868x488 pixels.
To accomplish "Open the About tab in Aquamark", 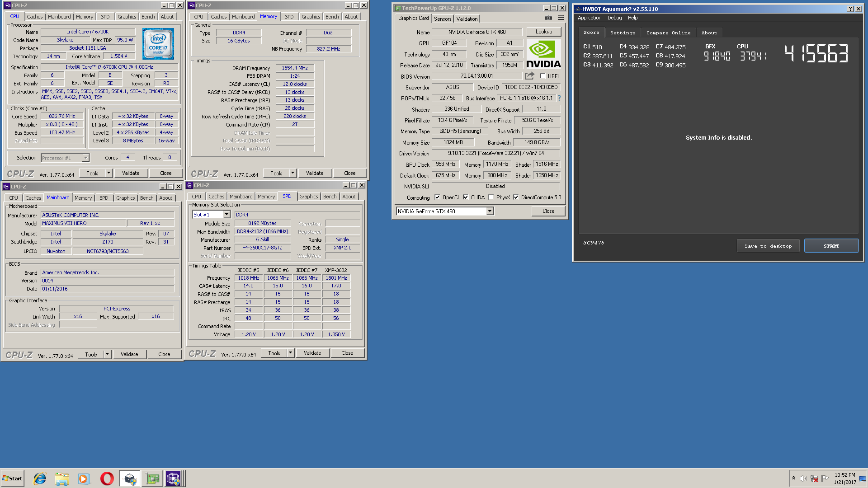I will pos(709,33).
